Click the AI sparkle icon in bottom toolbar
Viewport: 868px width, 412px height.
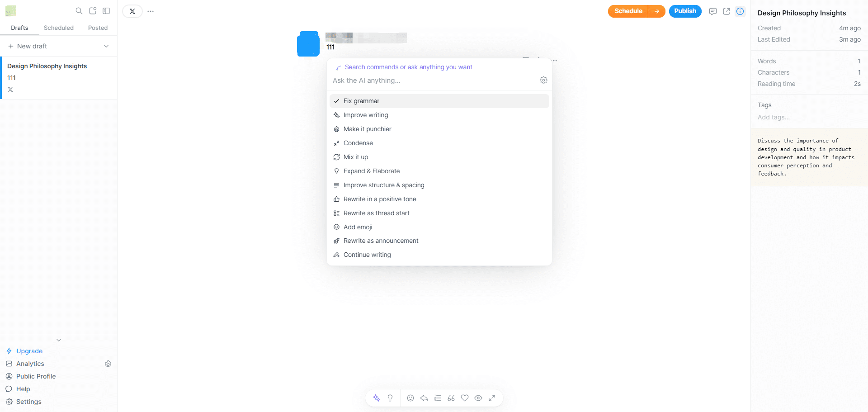377,398
